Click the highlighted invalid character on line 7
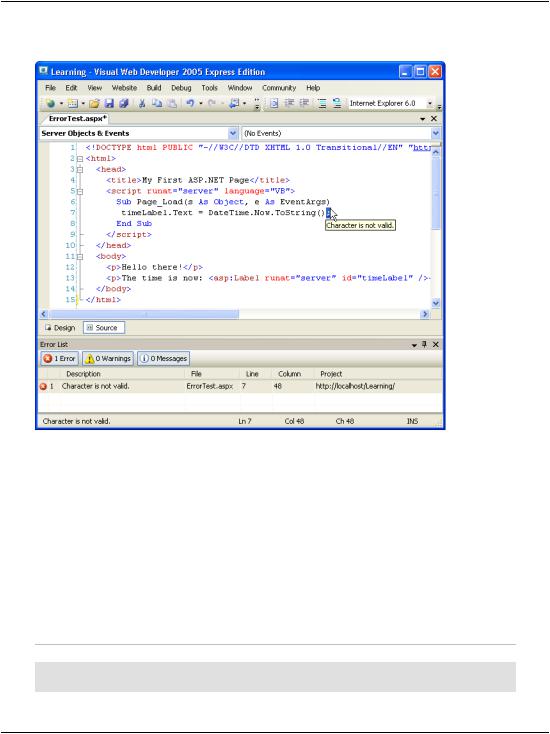This screenshot has width=550, height=734. pos(329,213)
